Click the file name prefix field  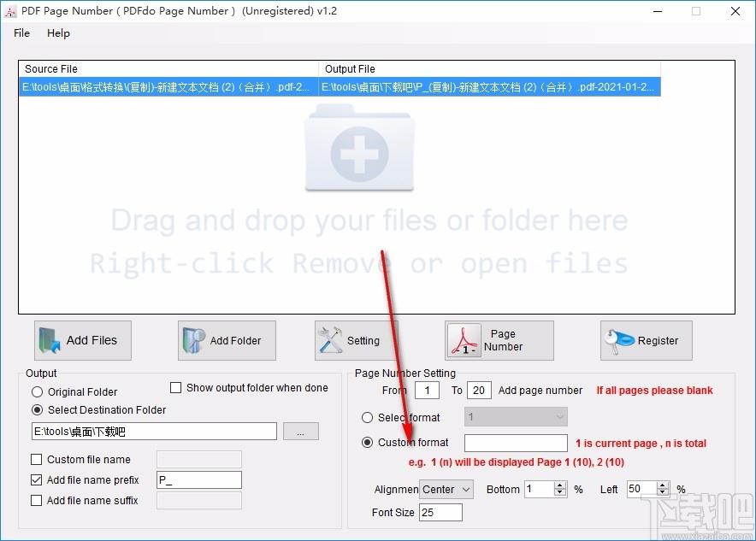(199, 479)
